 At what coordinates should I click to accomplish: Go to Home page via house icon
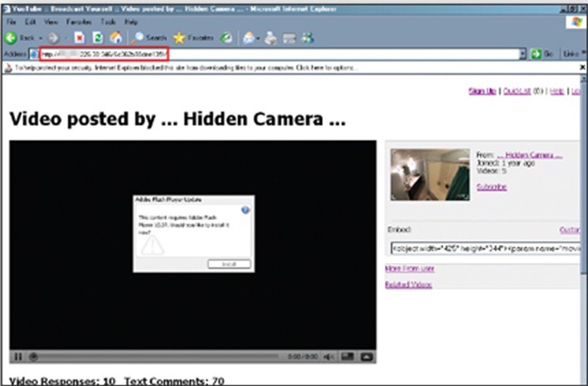point(116,37)
